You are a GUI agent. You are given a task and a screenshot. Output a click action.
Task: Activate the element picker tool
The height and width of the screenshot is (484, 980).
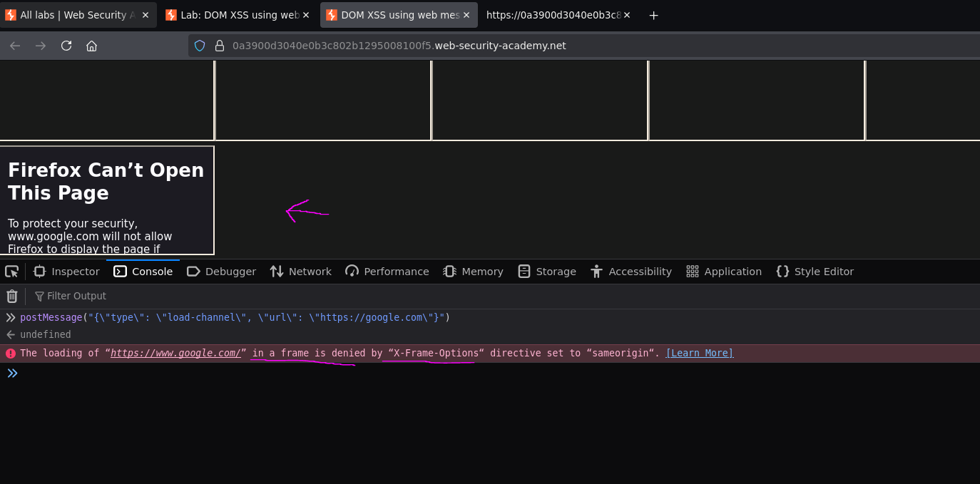click(x=11, y=272)
